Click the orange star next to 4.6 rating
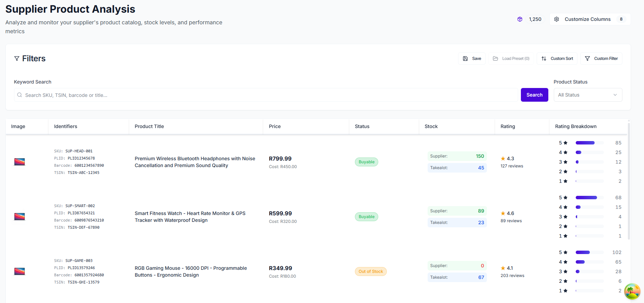Image resolution: width=644 pixels, height=303 pixels. click(x=503, y=213)
